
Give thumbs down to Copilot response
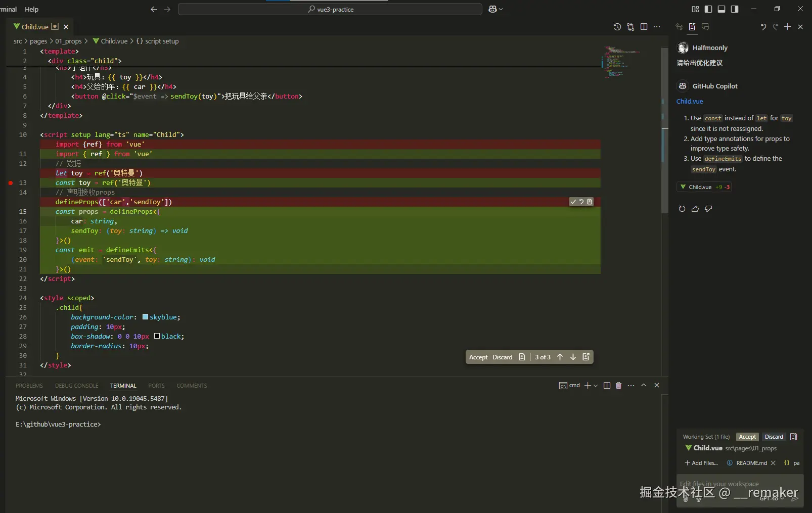point(708,209)
